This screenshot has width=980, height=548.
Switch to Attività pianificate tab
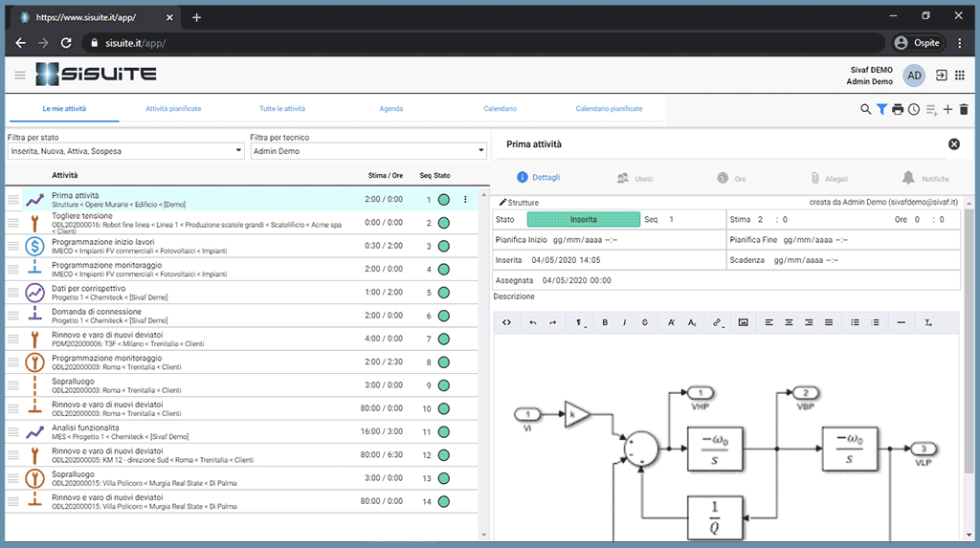click(x=173, y=109)
